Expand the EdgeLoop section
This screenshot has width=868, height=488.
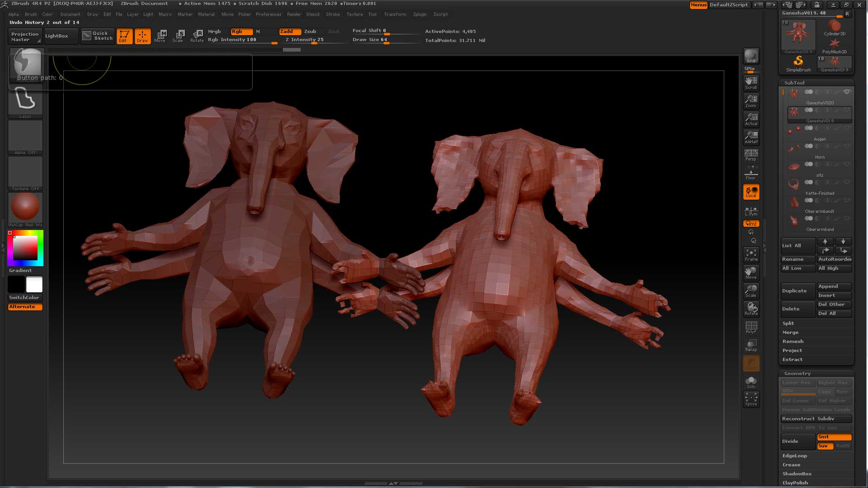[x=794, y=455]
